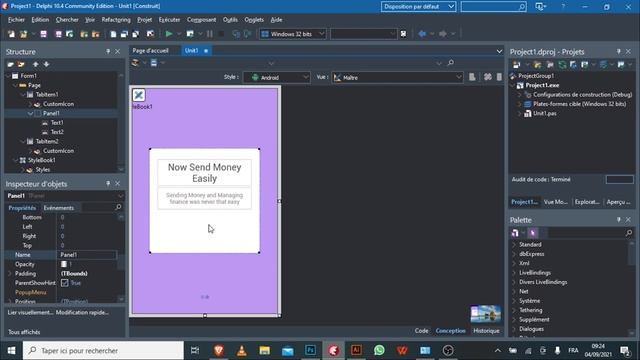This screenshot has height=360, width=640.
Task: Select Text1 in the Structure tree
Action: [57, 123]
